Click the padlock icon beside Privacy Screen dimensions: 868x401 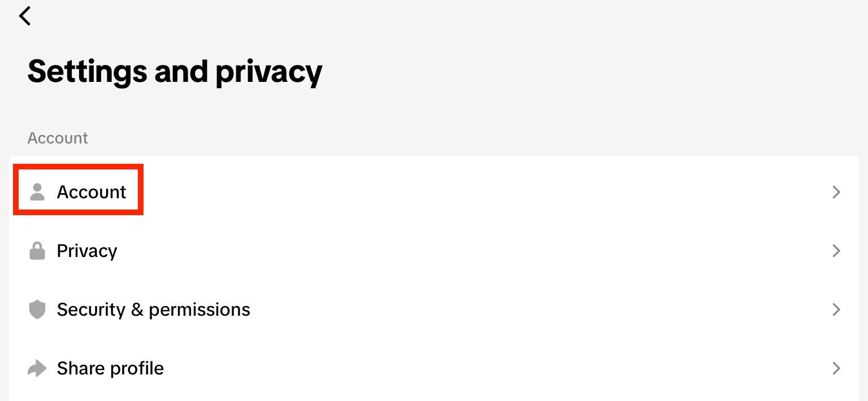tap(37, 251)
